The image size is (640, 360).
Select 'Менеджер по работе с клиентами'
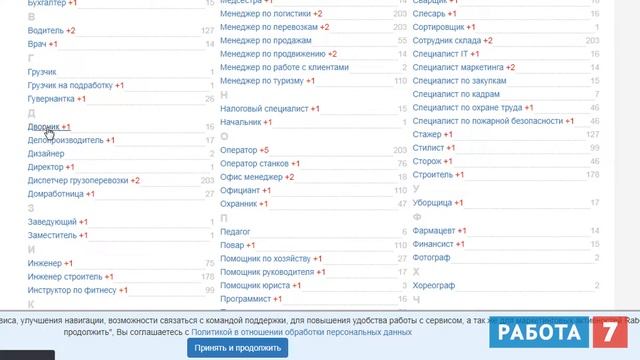[x=284, y=67]
